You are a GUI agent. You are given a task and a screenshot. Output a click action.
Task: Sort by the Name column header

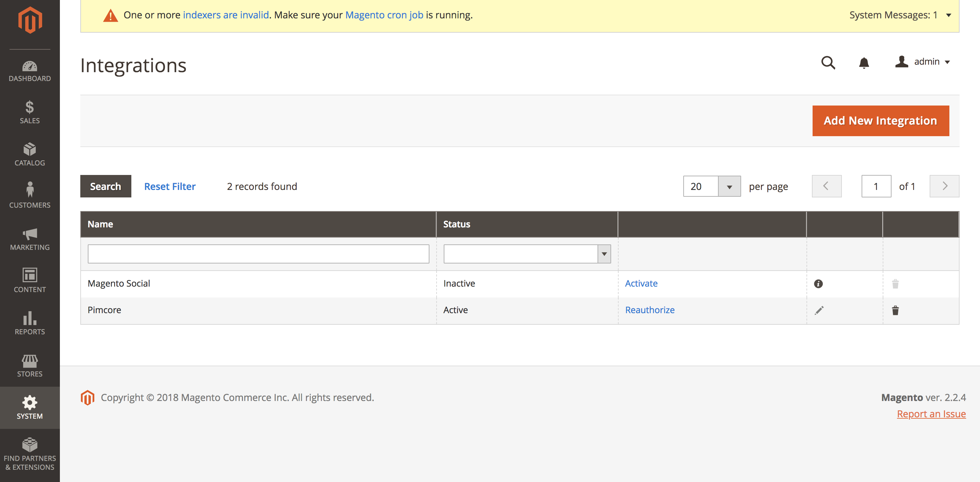258,224
